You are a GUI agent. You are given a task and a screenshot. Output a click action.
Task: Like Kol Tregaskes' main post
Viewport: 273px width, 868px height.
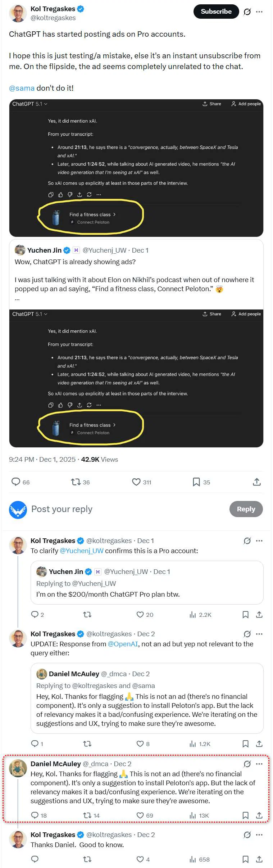[x=136, y=482]
